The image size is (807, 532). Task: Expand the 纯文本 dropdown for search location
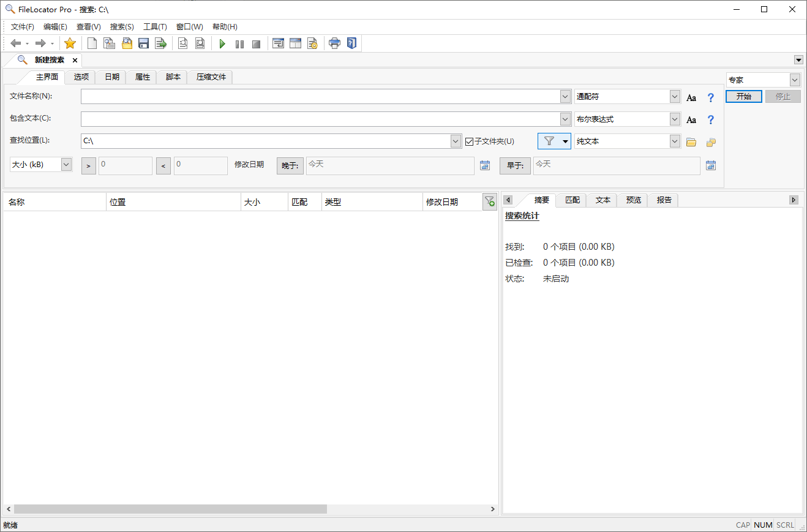(674, 141)
